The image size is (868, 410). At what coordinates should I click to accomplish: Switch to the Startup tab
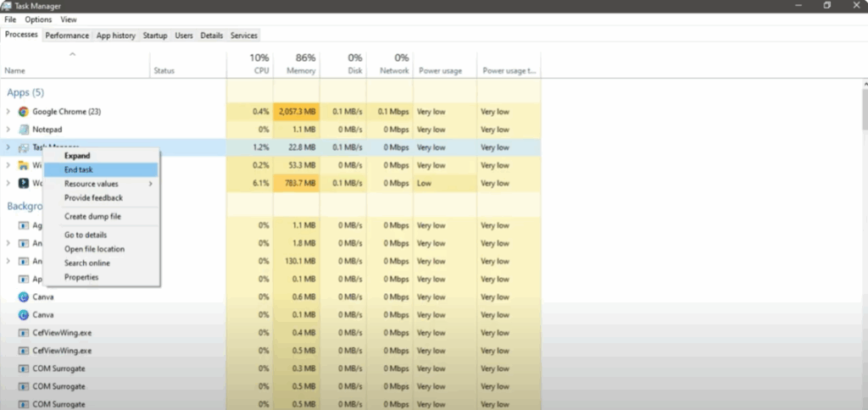pos(155,36)
